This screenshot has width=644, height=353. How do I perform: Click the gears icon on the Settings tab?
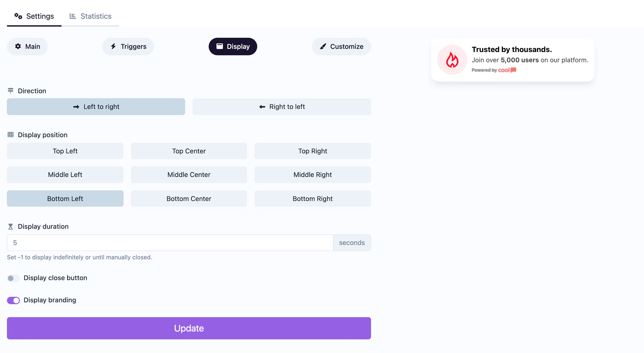(18, 16)
